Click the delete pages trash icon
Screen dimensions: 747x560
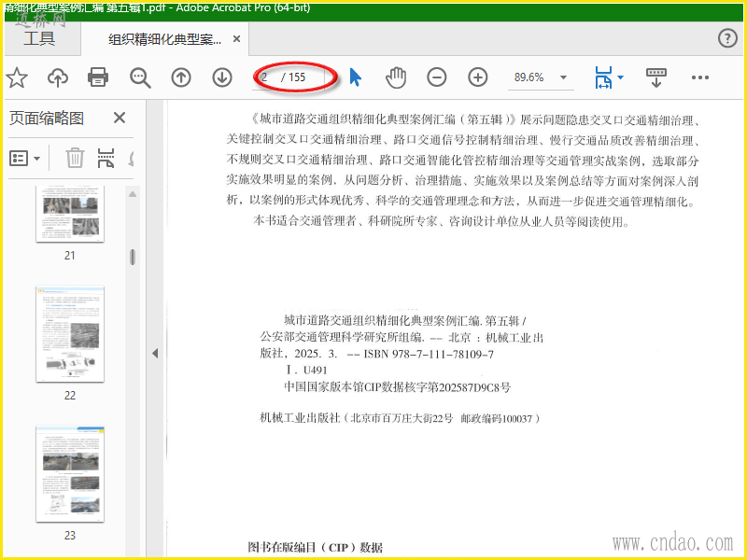point(75,158)
